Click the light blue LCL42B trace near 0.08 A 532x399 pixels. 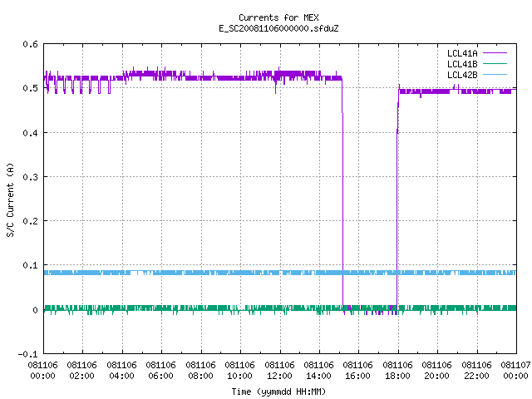[x=280, y=273]
